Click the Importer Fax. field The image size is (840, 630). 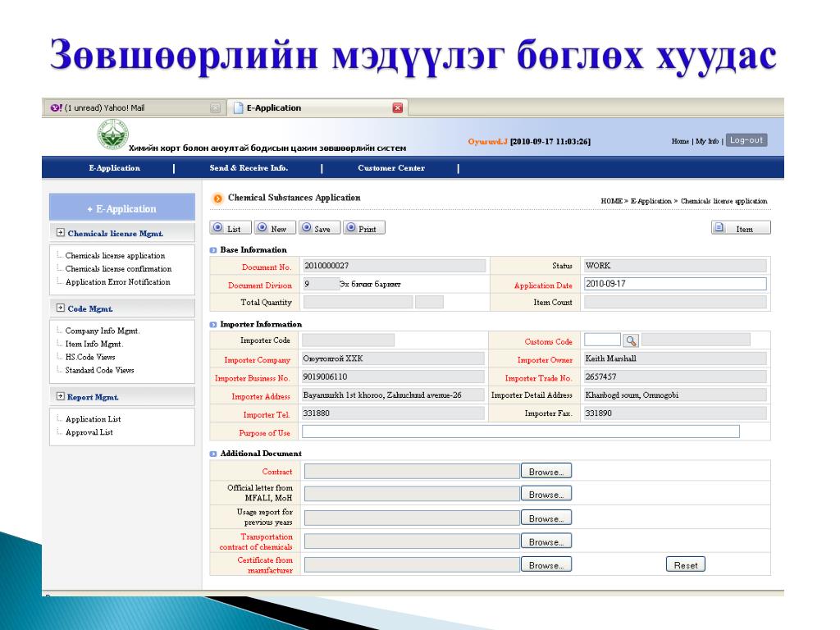click(675, 413)
